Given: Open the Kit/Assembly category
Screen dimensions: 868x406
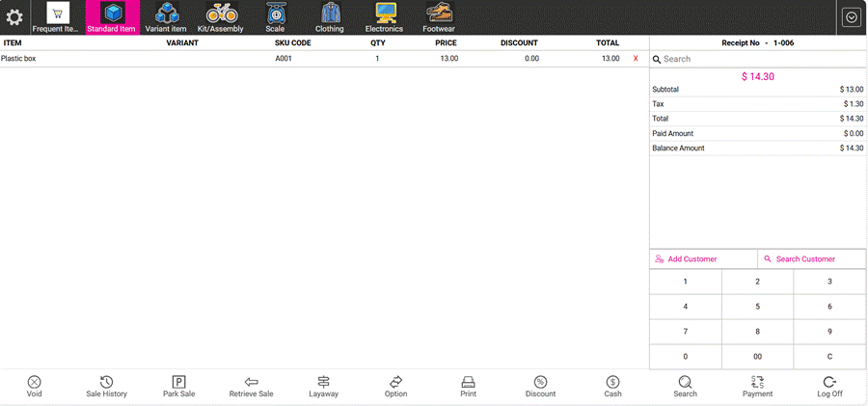Looking at the screenshot, I should click(x=221, y=17).
